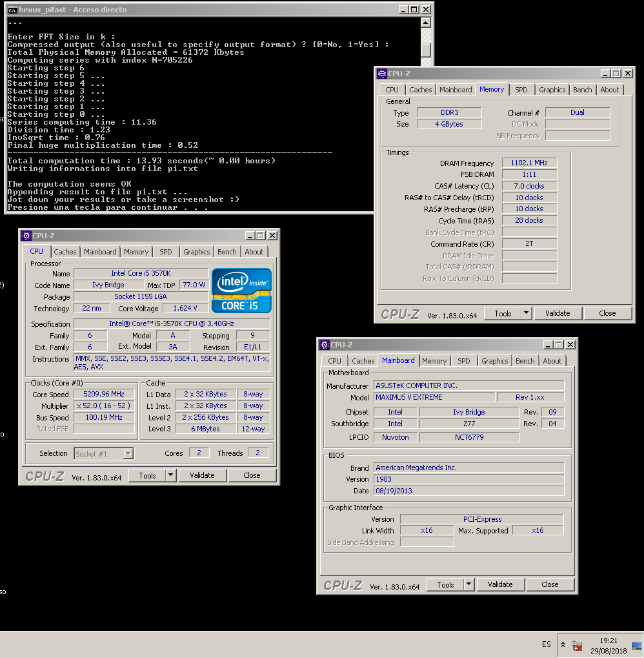This screenshot has width=644, height=658.
Task: Click the CPU-Z icon in the CPU window title bar
Action: coord(26,236)
